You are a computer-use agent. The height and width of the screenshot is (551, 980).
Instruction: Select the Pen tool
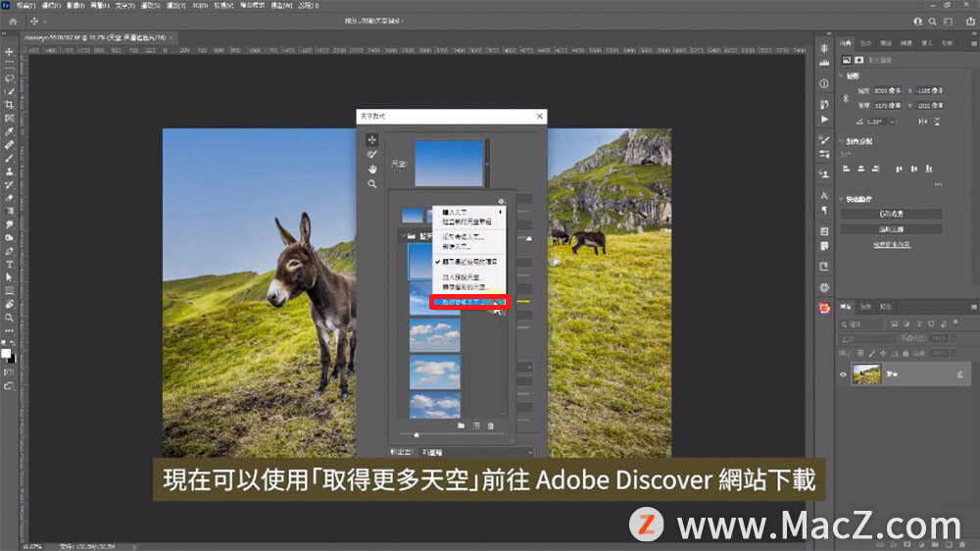click(9, 251)
